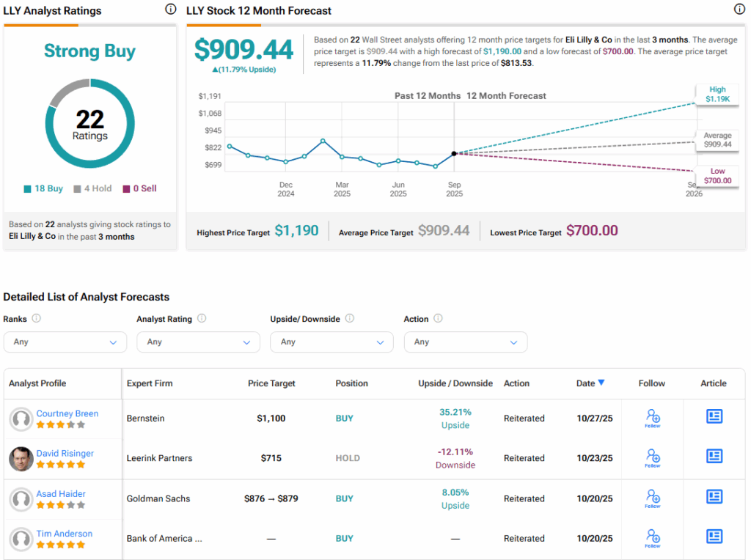Follow analyst Courtney Breen
The width and height of the screenshot is (751, 560).
[x=652, y=418]
